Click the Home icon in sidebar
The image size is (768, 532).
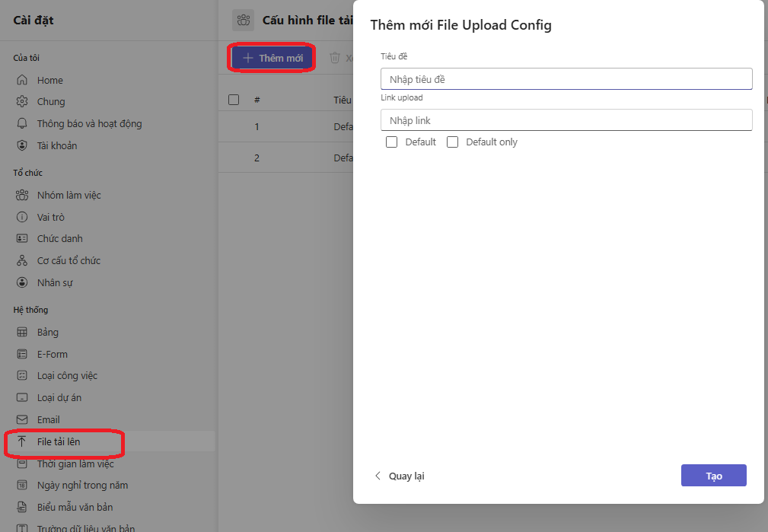pyautogui.click(x=22, y=80)
